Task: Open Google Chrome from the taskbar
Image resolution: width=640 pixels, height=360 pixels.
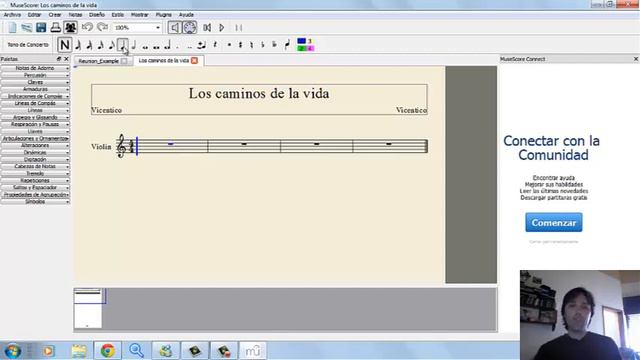Action: tap(108, 351)
